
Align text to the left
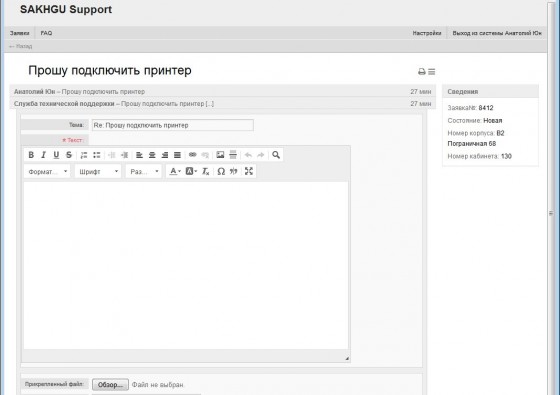pos(139,155)
